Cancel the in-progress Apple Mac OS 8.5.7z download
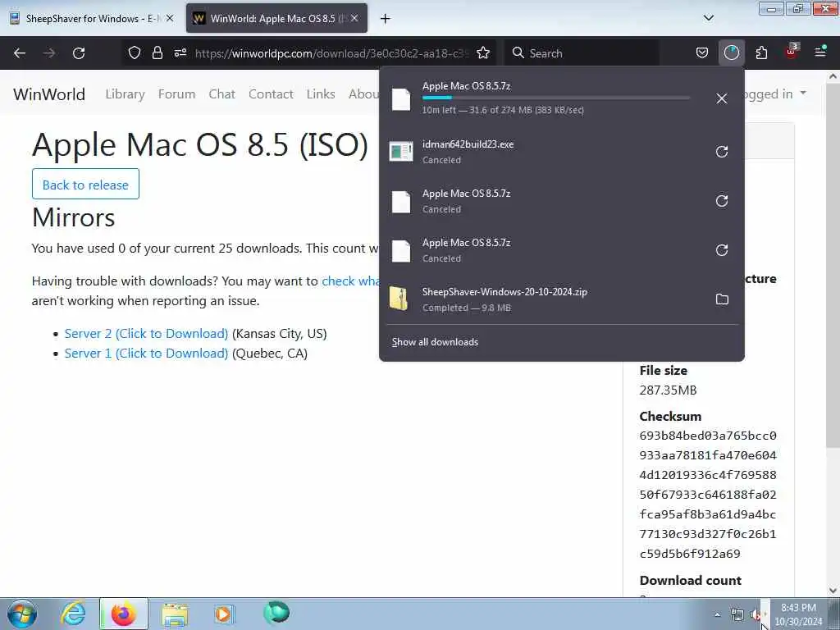This screenshot has height=630, width=840. pyautogui.click(x=722, y=98)
